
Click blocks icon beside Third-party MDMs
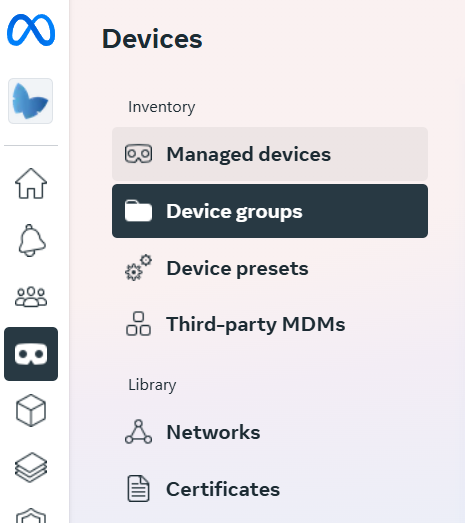tap(138, 324)
